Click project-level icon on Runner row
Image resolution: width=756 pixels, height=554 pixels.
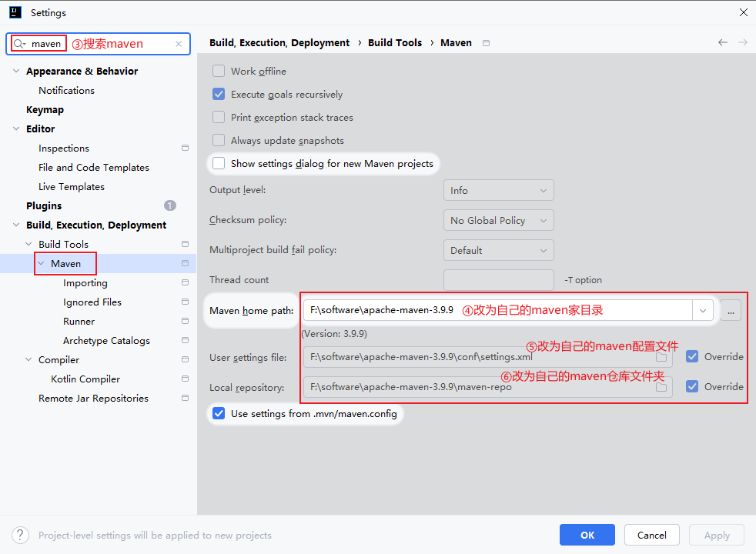tap(185, 322)
